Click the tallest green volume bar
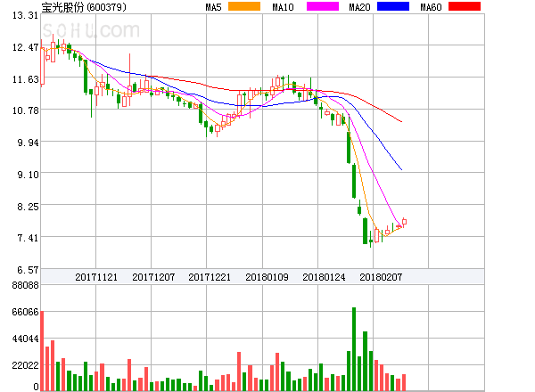 [x=354, y=349]
